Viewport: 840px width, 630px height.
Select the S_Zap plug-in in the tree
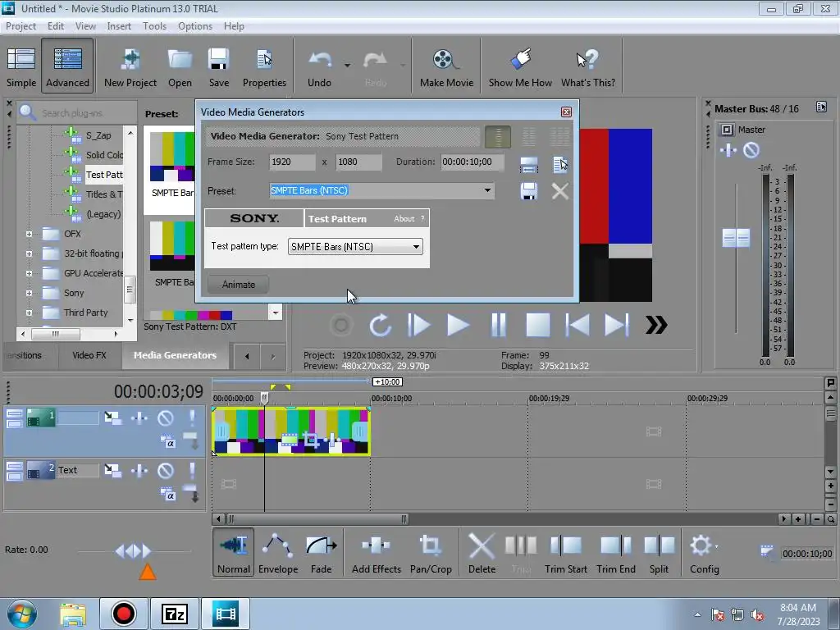[98, 135]
